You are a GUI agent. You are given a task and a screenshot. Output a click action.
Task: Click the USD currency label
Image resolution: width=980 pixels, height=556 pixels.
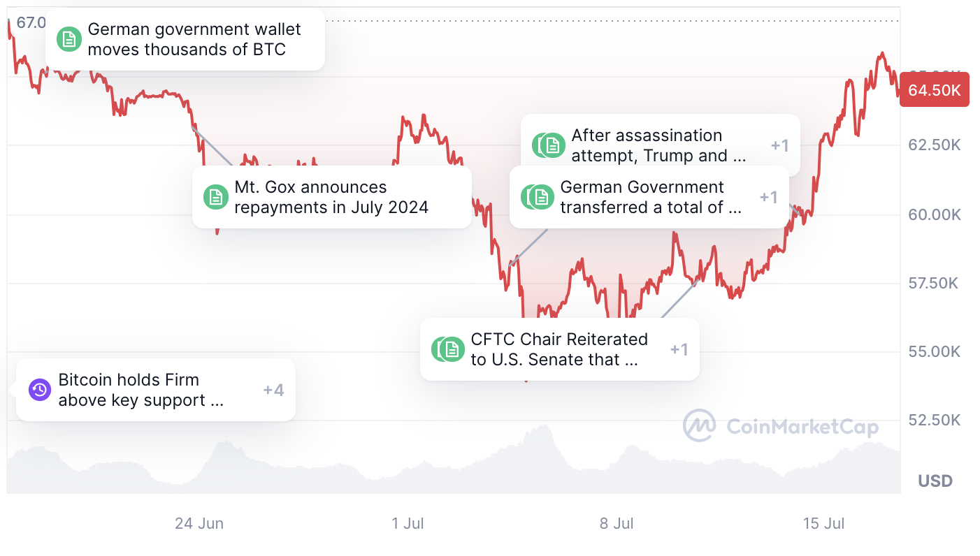pyautogui.click(x=935, y=481)
